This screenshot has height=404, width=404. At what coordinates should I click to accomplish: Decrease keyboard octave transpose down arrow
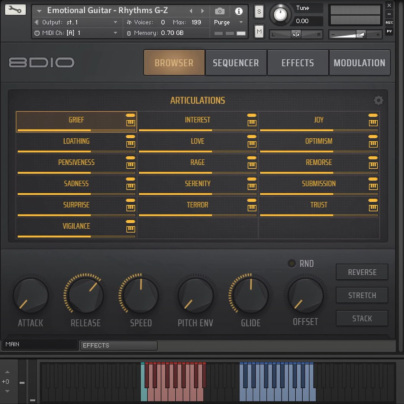pos(7,391)
